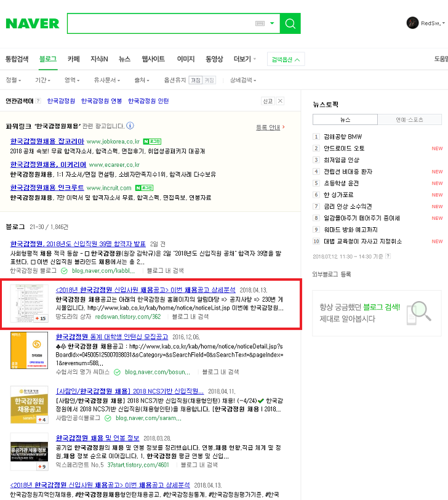Close the related searches bar with X
448x500 pixels.
280,101
